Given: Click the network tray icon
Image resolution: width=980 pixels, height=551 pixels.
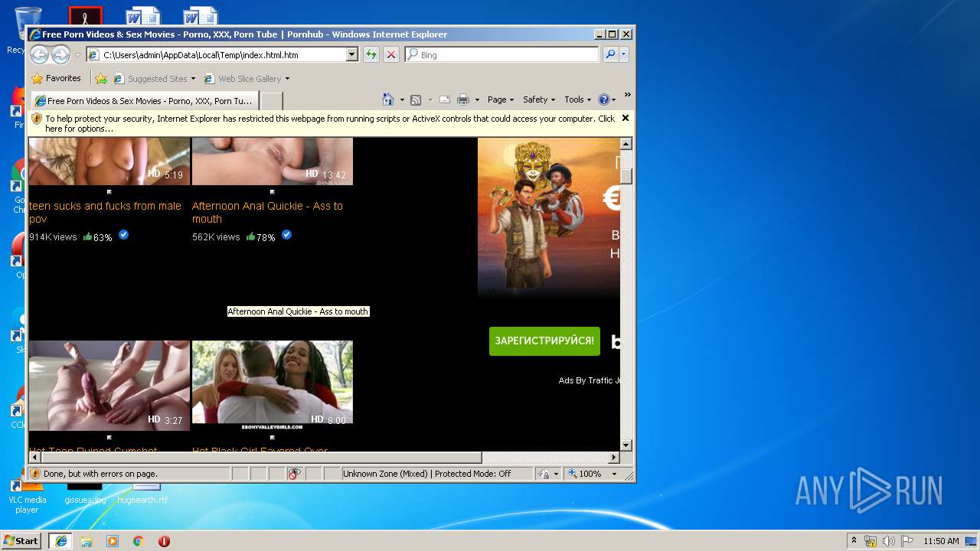Looking at the screenshot, I should point(871,541).
